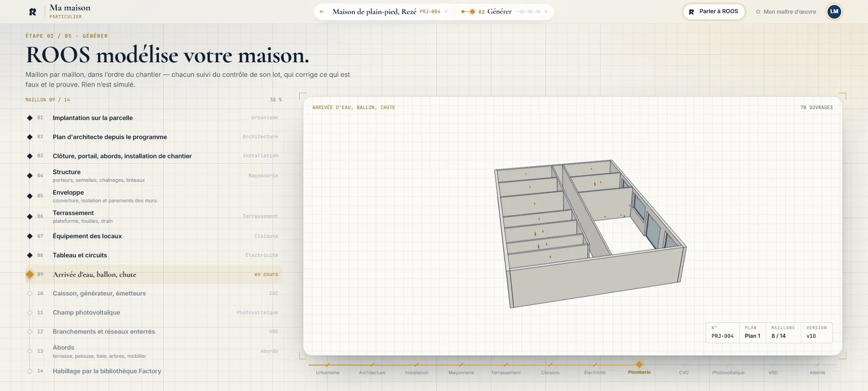Click the ROOS logo icon in header

[33, 12]
